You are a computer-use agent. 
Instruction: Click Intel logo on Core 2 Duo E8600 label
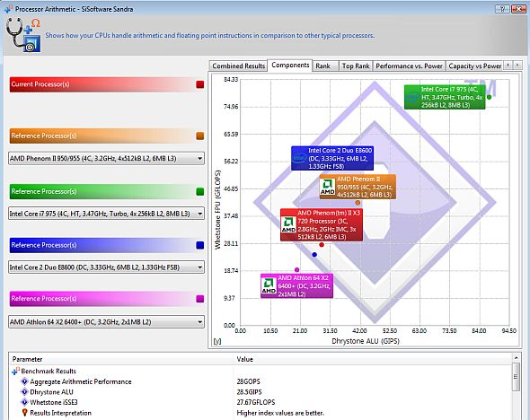(299, 158)
